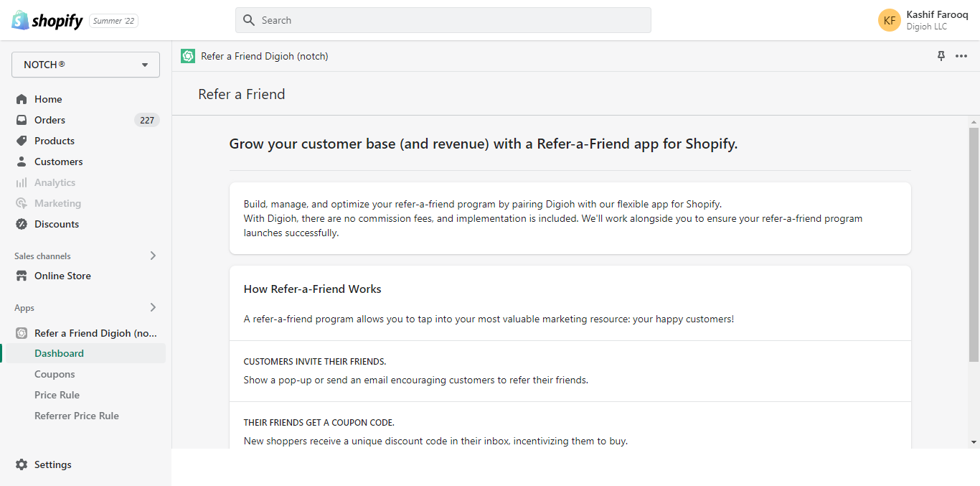
Task: Open Kashif Farooq account menu
Action: 923,20
